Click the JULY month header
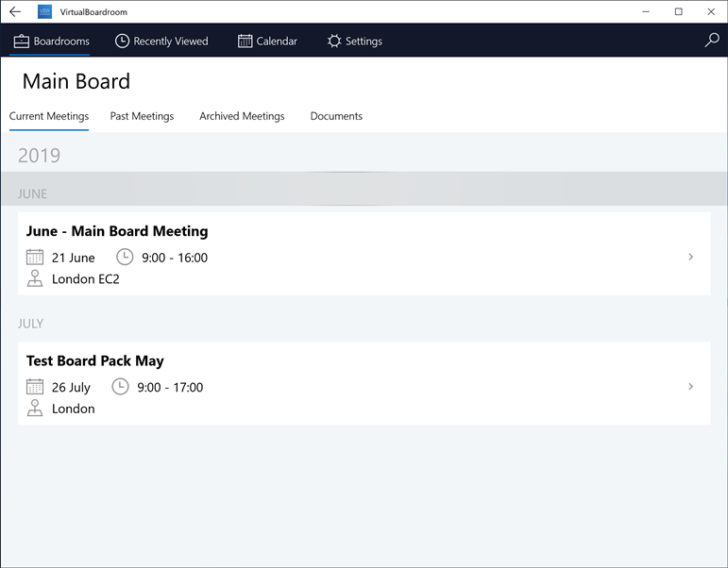Viewport: 728px width, 568px height. point(30,324)
